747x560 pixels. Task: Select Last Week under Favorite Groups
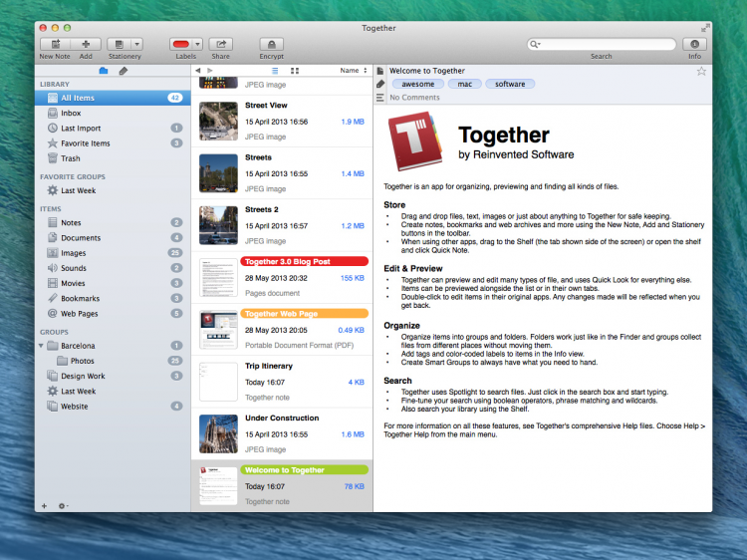point(113,190)
